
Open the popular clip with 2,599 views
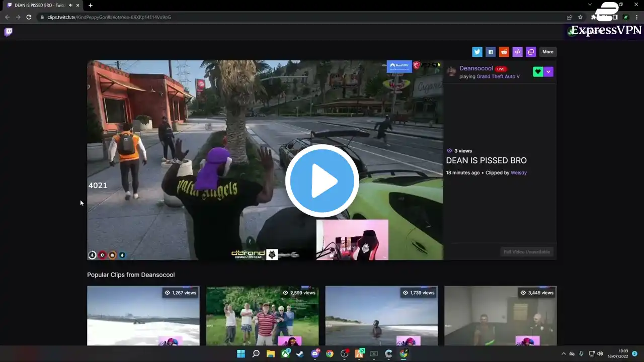point(262,316)
